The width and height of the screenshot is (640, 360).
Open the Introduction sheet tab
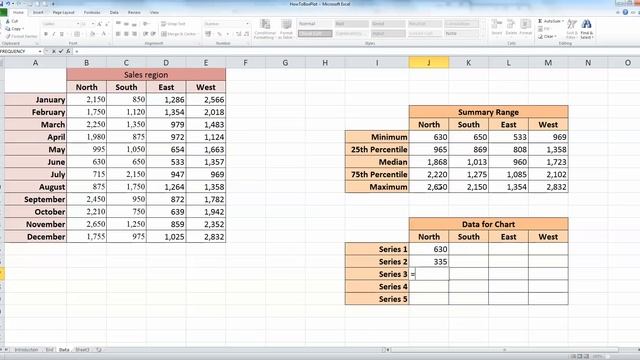pos(26,350)
